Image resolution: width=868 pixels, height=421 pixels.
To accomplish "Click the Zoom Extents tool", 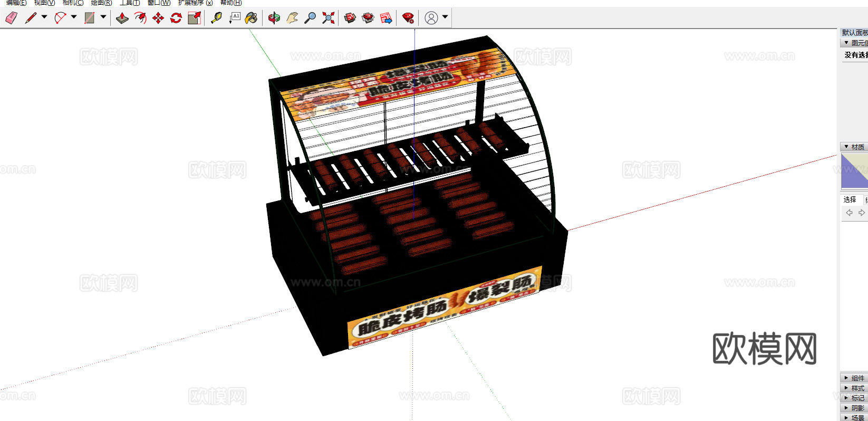I will click(328, 18).
